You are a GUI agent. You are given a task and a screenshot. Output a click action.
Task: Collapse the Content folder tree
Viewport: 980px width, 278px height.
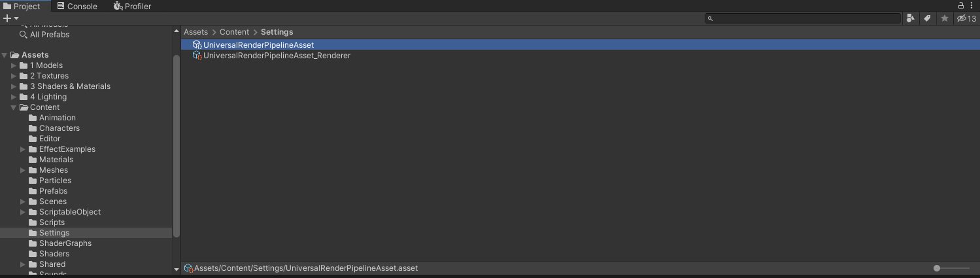point(14,107)
